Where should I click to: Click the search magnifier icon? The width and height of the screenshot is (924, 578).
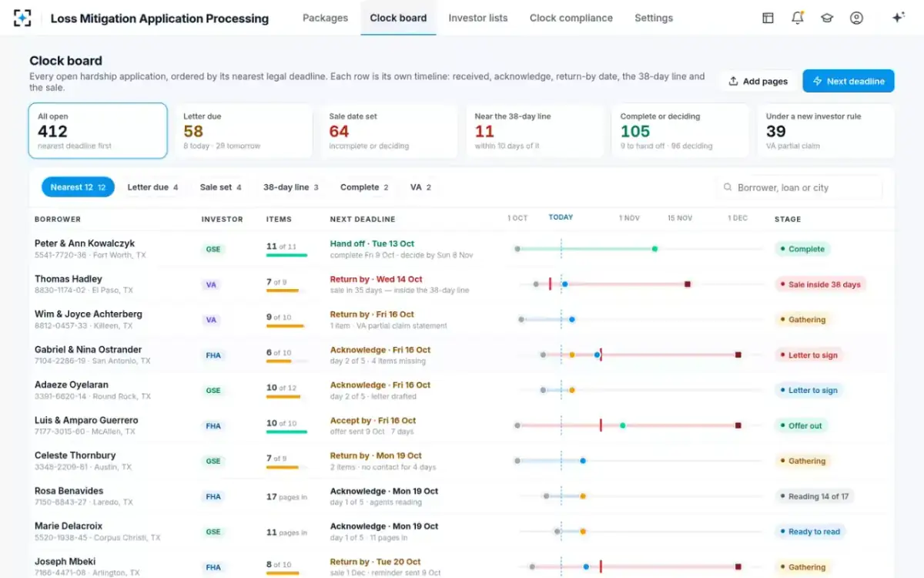coord(728,187)
